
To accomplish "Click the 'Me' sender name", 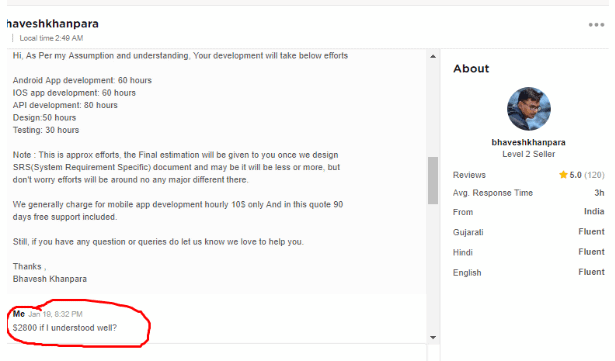I will coord(19,314).
